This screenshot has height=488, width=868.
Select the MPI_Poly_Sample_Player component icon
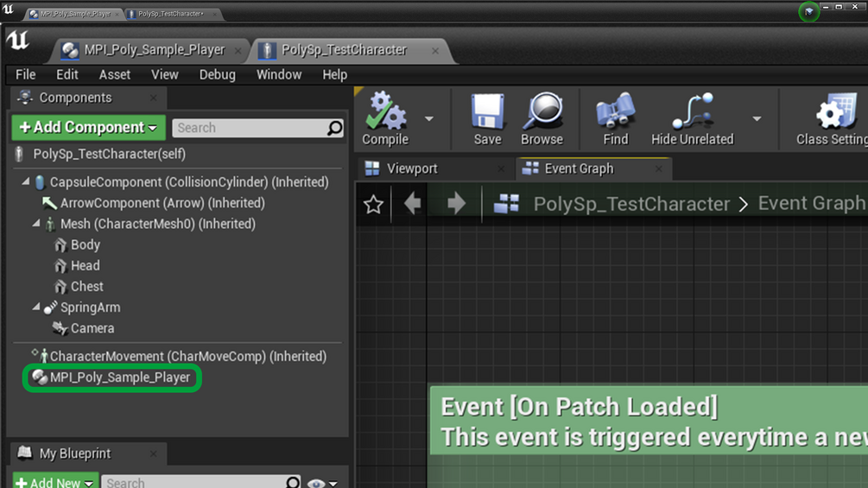click(x=40, y=377)
